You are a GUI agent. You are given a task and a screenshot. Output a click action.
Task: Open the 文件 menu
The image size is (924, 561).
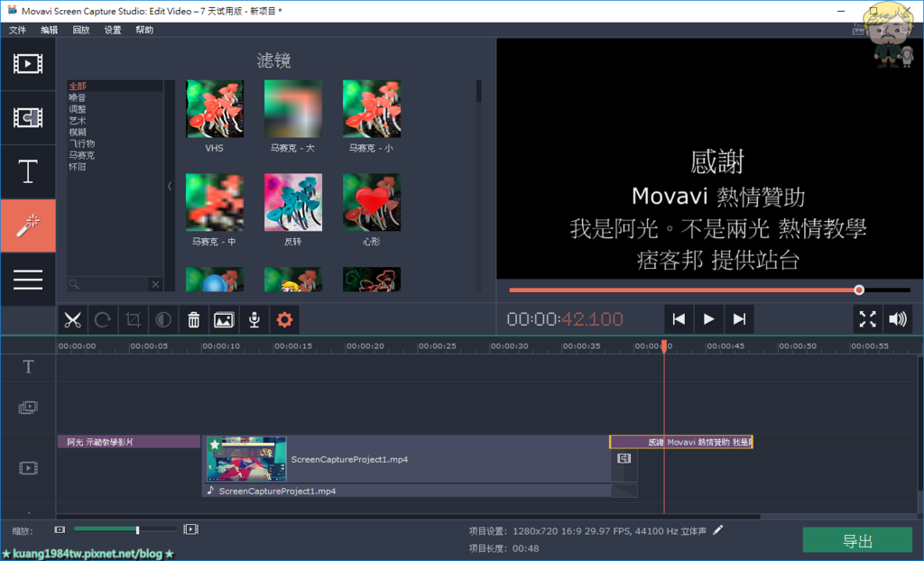click(x=18, y=30)
